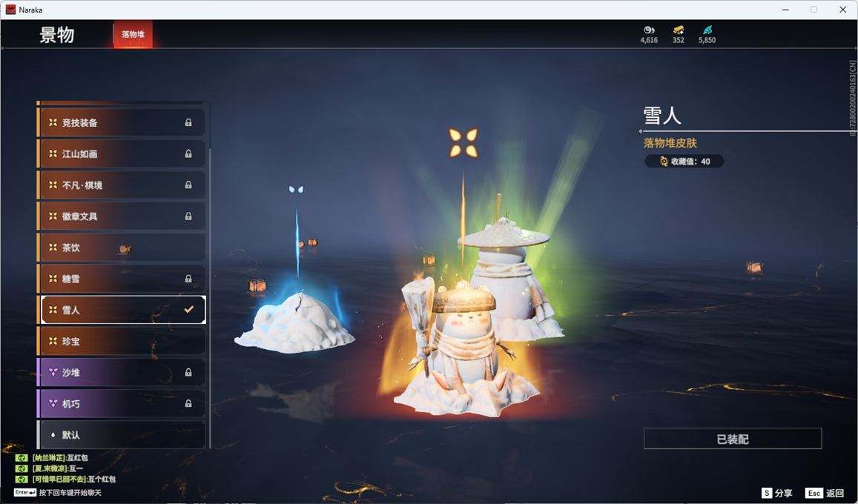Click the lock icon on 徽章文具
The width and height of the screenshot is (858, 504).
[x=188, y=216]
